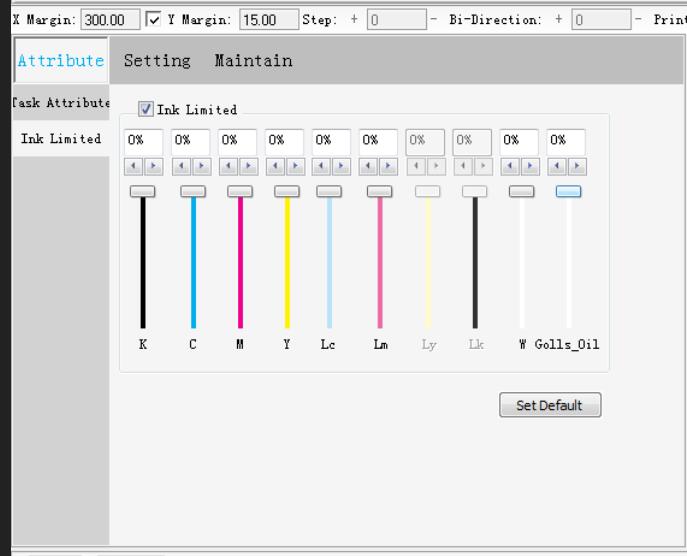Open the Task Attribute side tab
The height and width of the screenshot is (556, 687).
60,103
